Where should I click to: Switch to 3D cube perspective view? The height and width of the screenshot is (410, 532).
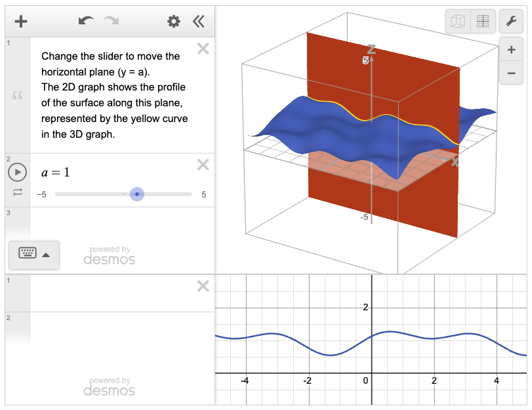459,22
